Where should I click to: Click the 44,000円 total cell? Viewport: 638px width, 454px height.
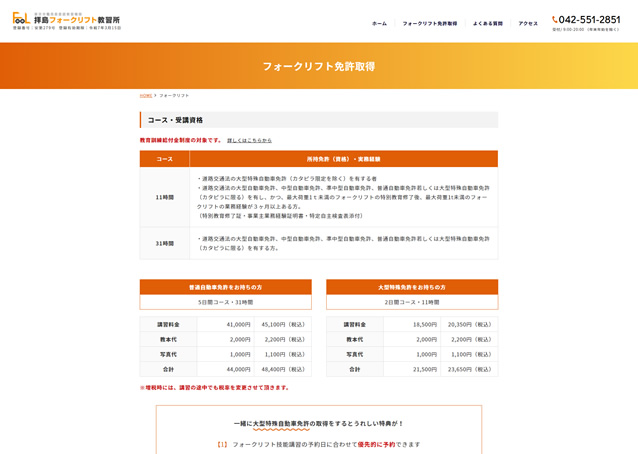click(x=226, y=369)
